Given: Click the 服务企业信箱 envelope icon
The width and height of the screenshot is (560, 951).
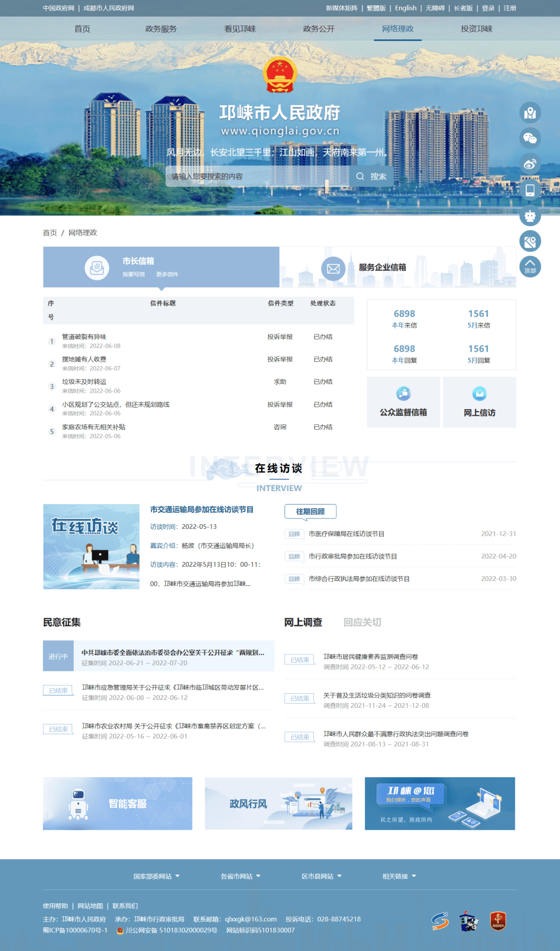Looking at the screenshot, I should (x=333, y=269).
